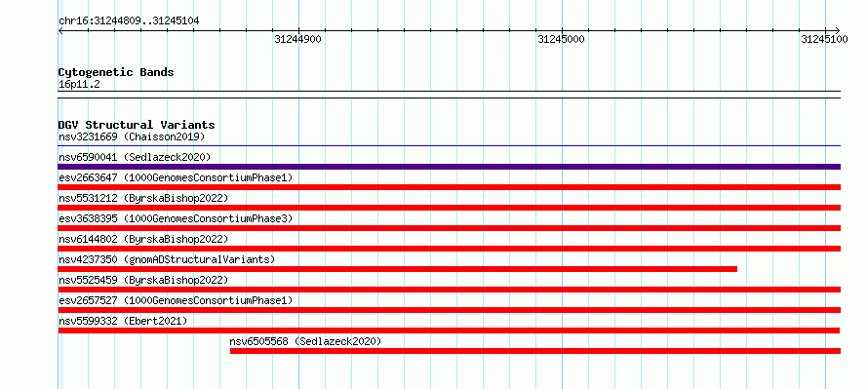Open esv2657527 (1000GenomesConsortiumPhase1) label
Viewport: 868px width, 389px height.
(x=176, y=300)
